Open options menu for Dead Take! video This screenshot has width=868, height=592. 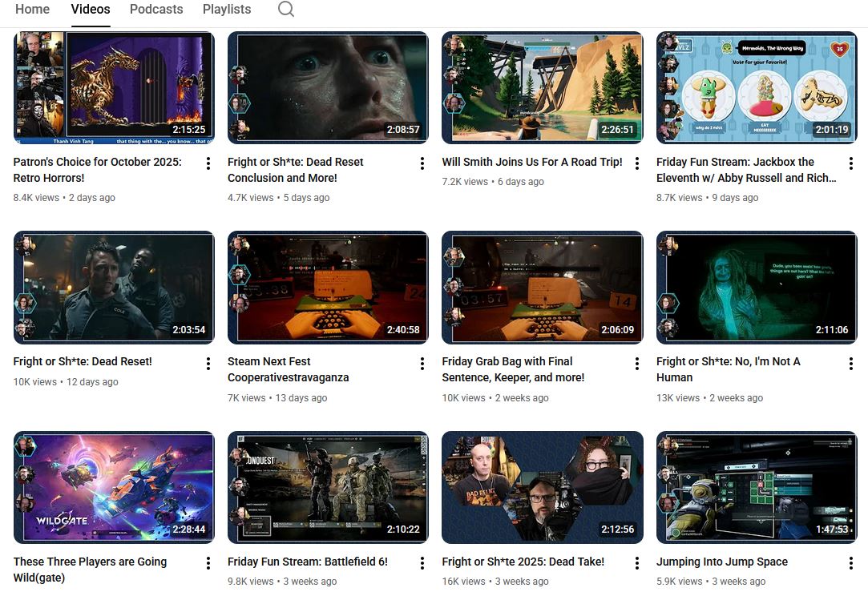(x=637, y=563)
